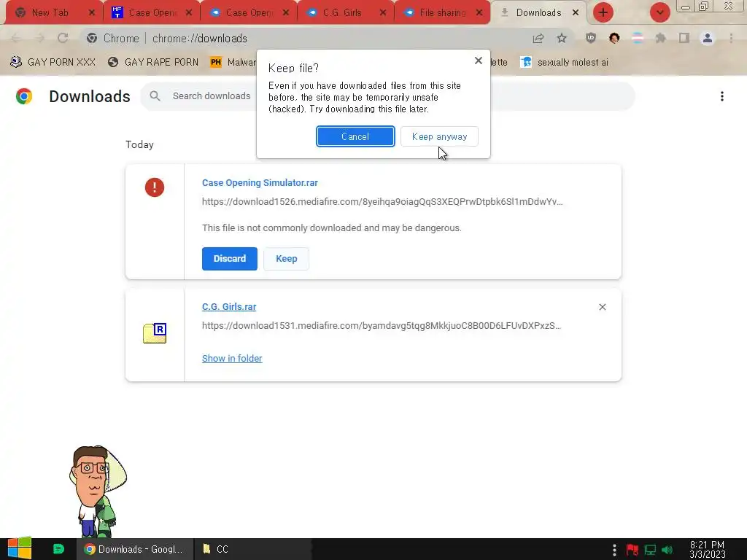Share this page via share icon
The height and width of the screenshot is (560, 747).
pos(538,38)
